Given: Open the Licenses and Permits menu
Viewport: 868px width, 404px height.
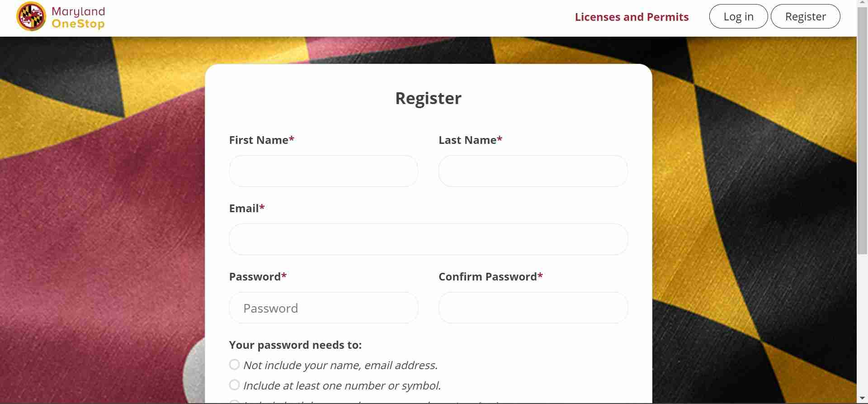Looking at the screenshot, I should tap(632, 17).
